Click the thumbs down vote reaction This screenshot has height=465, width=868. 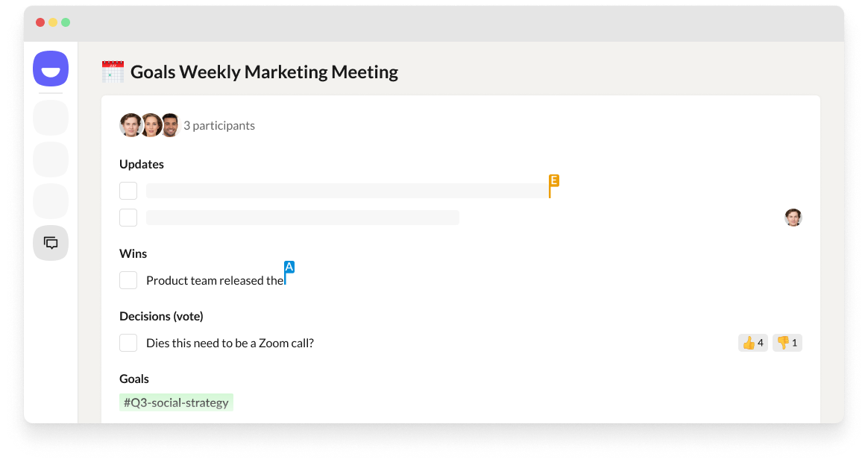click(787, 343)
